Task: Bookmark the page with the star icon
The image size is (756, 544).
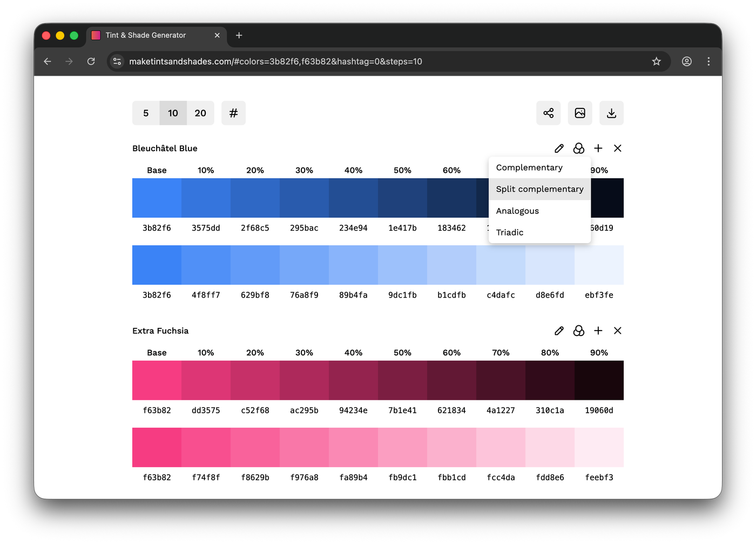Action: click(x=656, y=62)
